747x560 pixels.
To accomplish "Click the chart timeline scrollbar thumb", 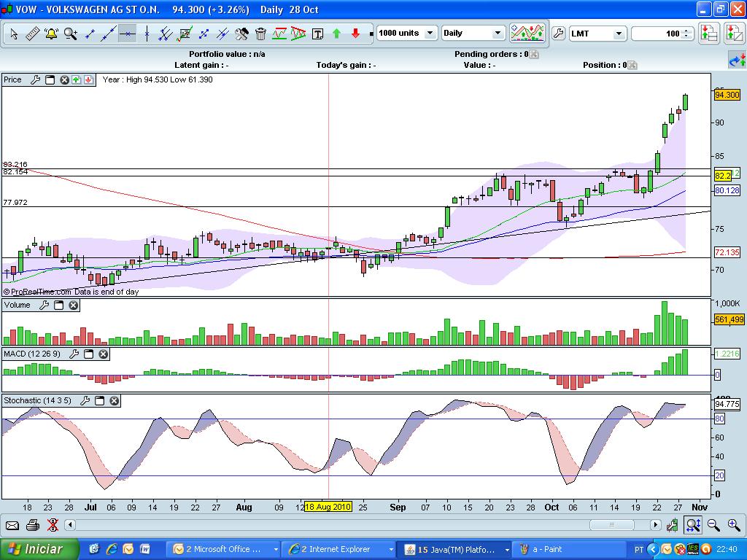I will [612, 525].
